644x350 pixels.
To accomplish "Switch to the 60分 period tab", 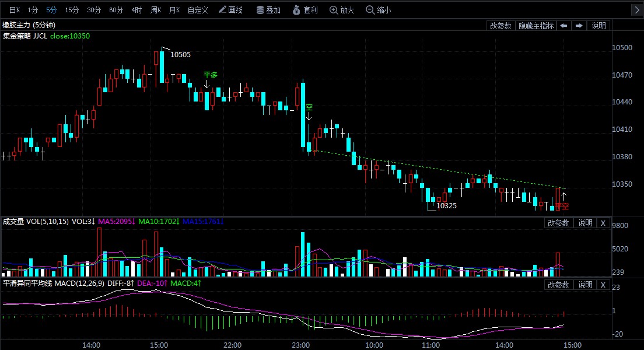I will point(116,10).
